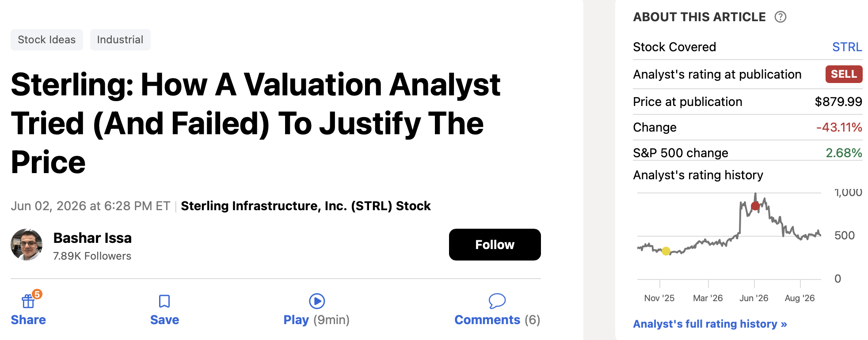The width and height of the screenshot is (868, 340).
Task: Click the Bashar Issa author name
Action: 92,238
